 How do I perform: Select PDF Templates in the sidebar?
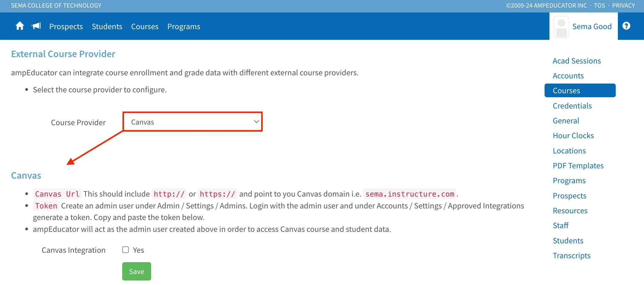coord(578,166)
